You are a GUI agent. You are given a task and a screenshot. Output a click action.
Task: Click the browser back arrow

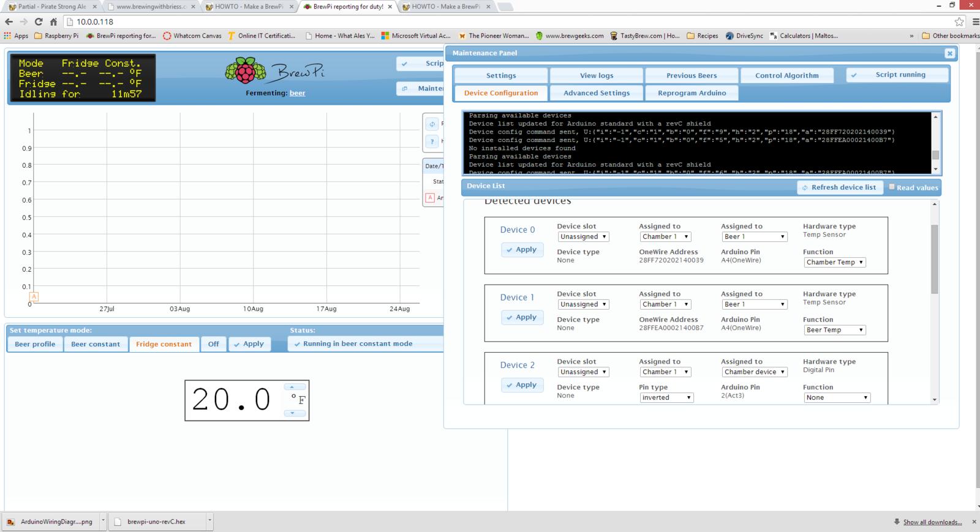(9, 21)
